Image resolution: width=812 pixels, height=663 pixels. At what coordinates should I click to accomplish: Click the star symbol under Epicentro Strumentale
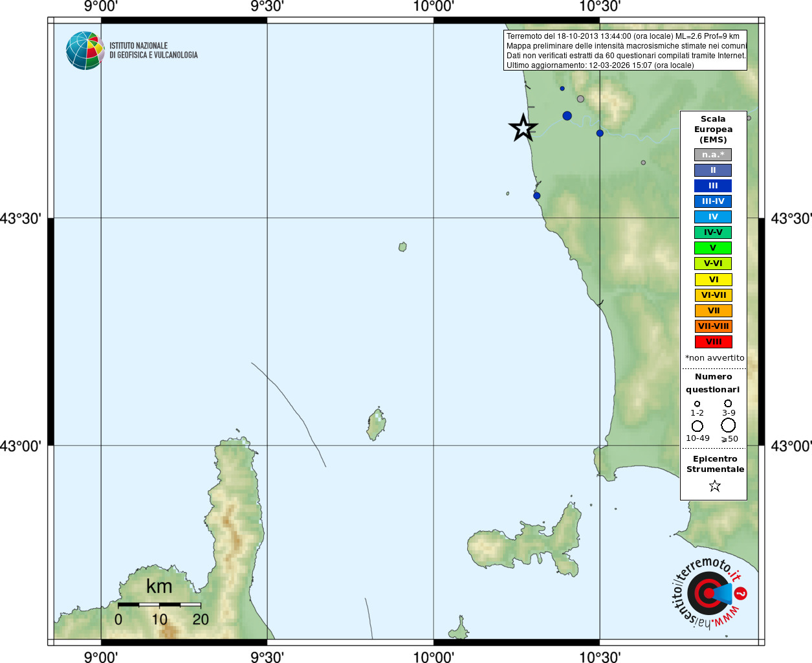tap(714, 486)
